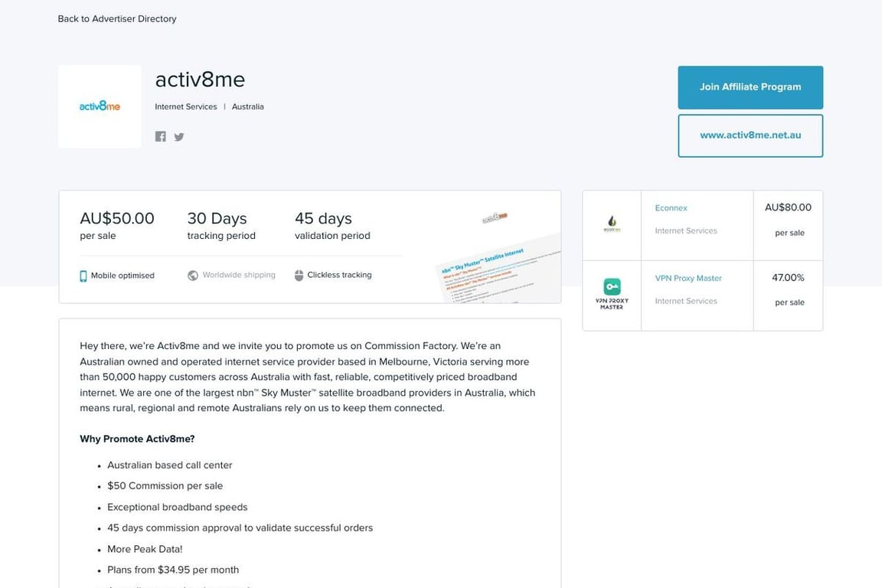Viewport: 882px width, 588px height.
Task: Visit www.activ8me.net.au website link
Action: click(750, 135)
